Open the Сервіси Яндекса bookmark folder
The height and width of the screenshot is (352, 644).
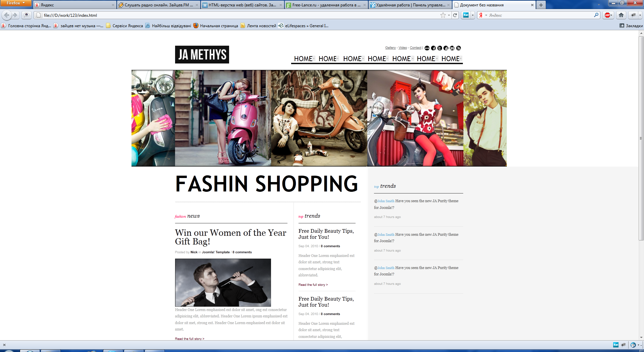click(124, 26)
